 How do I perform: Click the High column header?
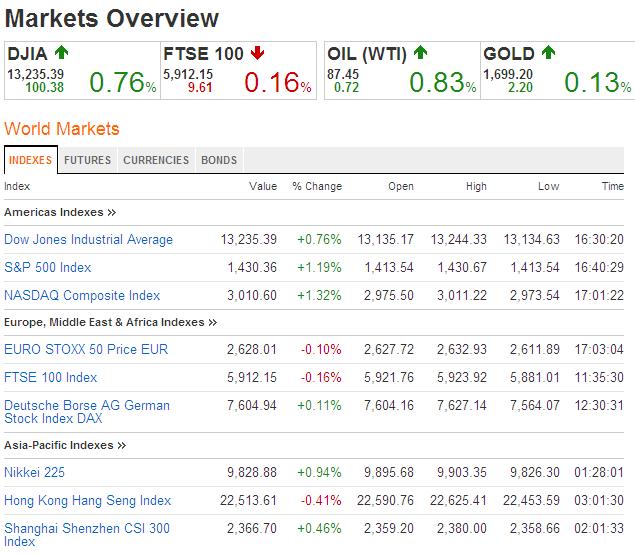(x=476, y=186)
